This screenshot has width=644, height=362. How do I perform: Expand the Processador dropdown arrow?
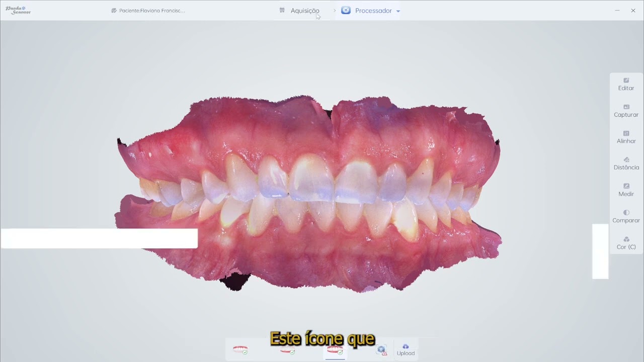tap(398, 11)
